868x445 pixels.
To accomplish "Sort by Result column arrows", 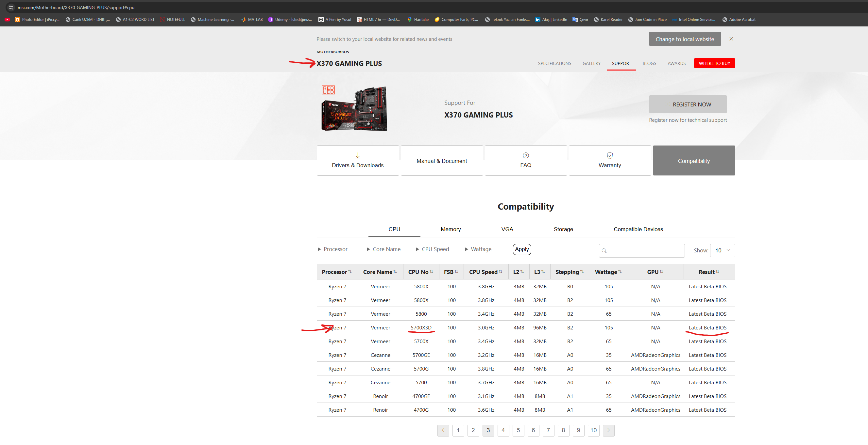I will (717, 272).
